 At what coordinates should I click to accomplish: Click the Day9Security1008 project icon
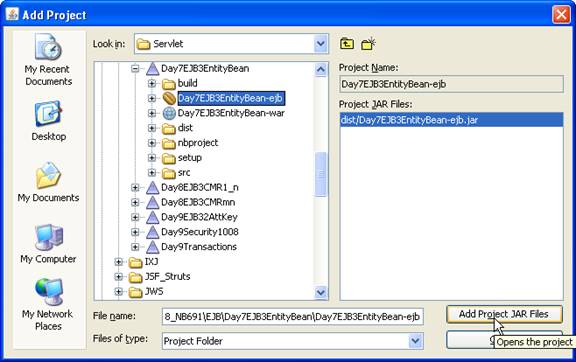click(x=152, y=232)
